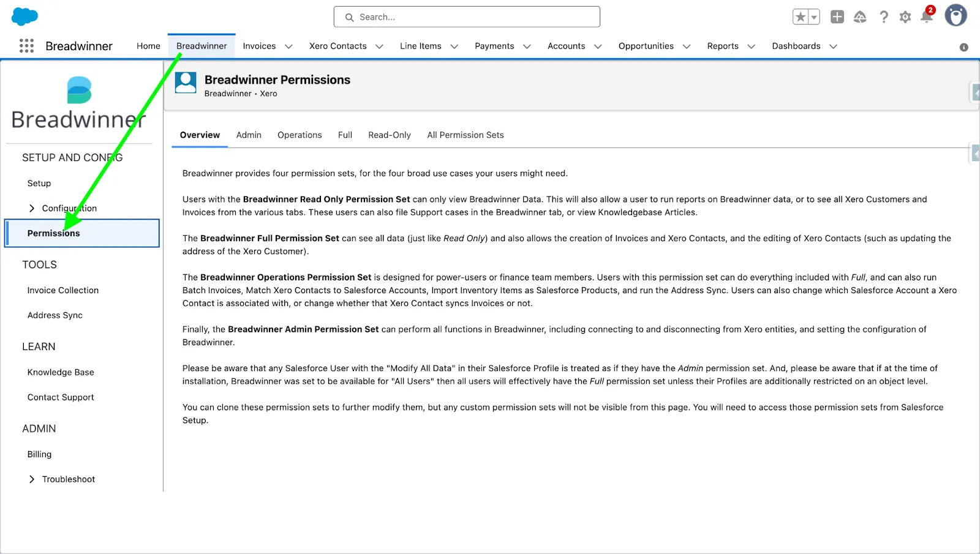Open the Help question mark icon

tap(883, 17)
